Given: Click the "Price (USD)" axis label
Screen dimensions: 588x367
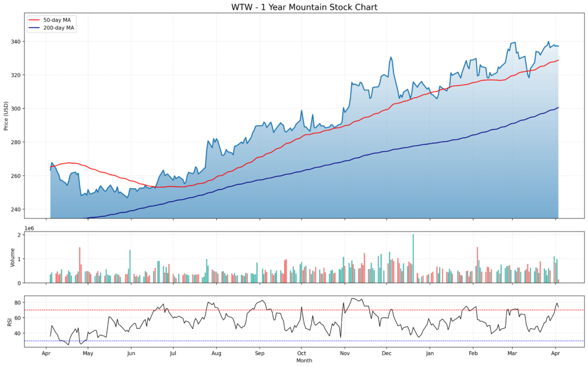Looking at the screenshot, I should pyautogui.click(x=6, y=115).
